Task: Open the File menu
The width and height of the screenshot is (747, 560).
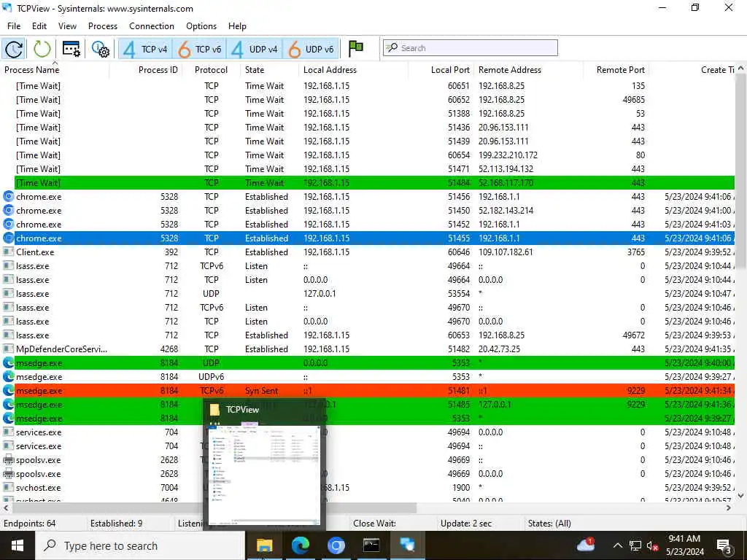Action: [14, 26]
